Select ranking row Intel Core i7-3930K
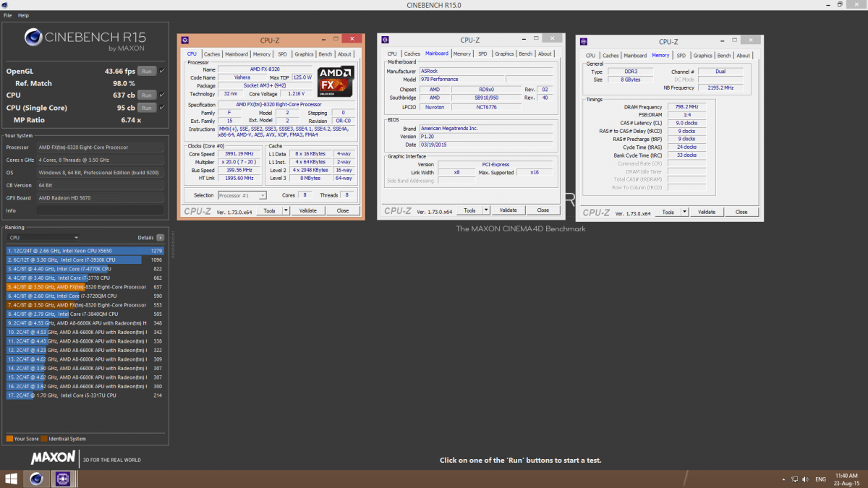The image size is (868, 488). [85, 260]
